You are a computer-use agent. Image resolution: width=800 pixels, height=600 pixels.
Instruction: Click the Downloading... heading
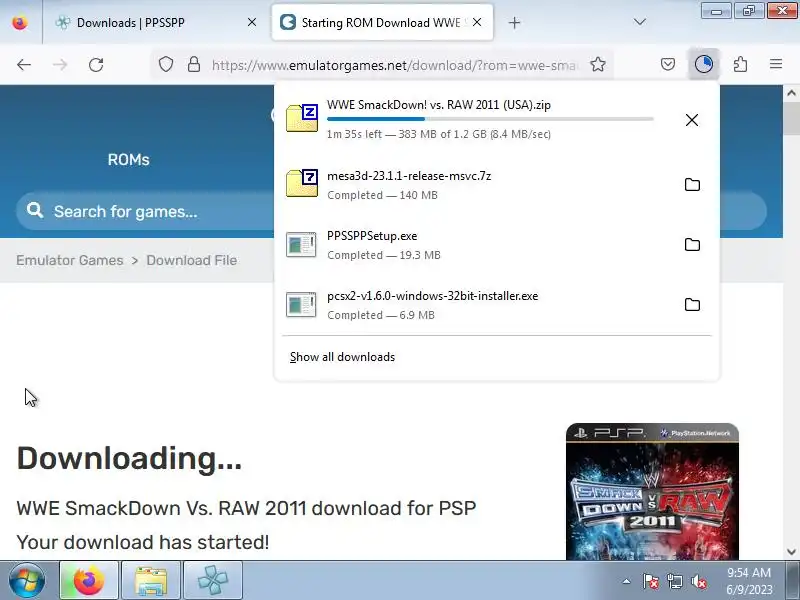coord(129,458)
